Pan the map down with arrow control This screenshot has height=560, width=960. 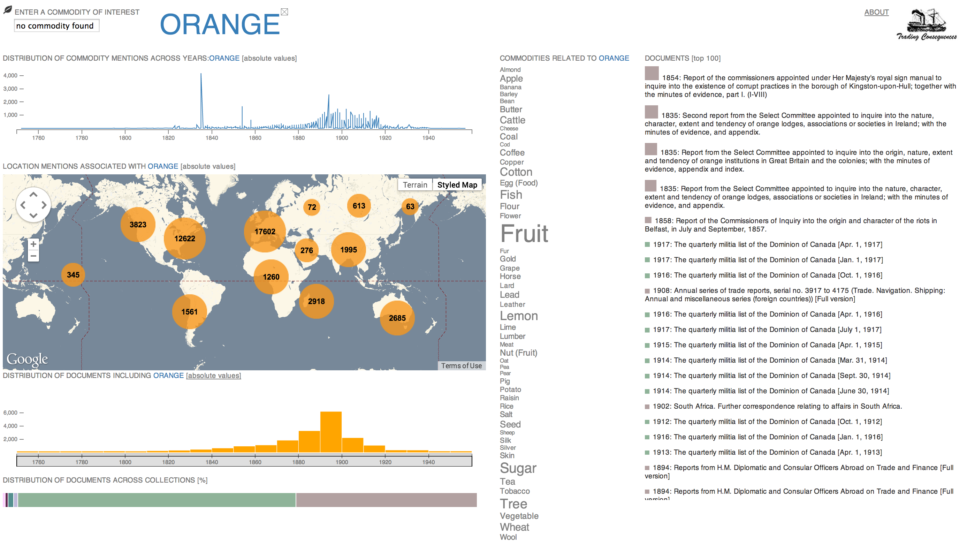coord(33,215)
